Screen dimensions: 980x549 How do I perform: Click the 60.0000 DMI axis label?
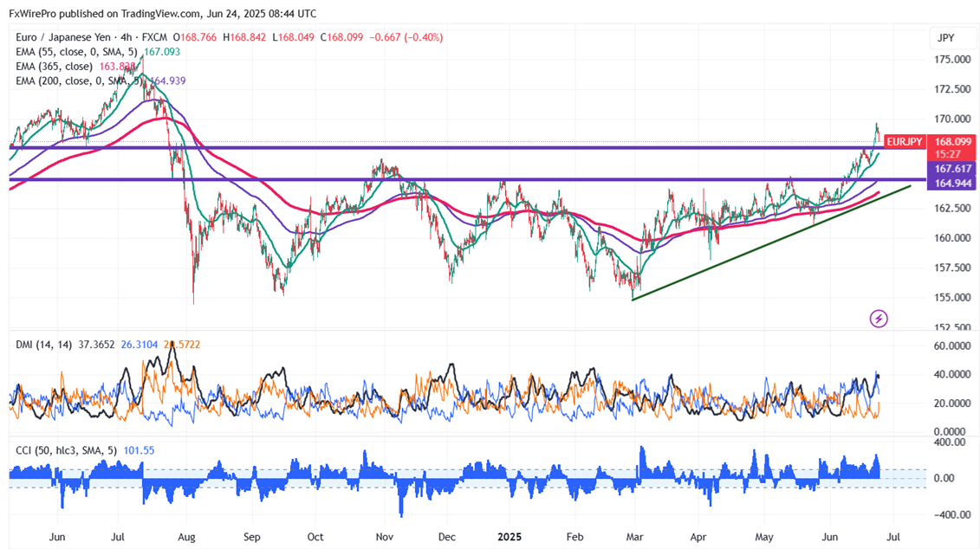(952, 346)
